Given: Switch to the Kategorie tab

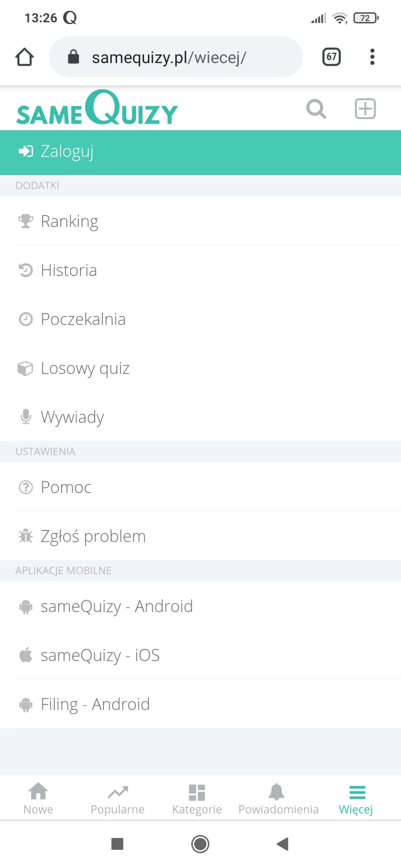Looking at the screenshot, I should (197, 799).
